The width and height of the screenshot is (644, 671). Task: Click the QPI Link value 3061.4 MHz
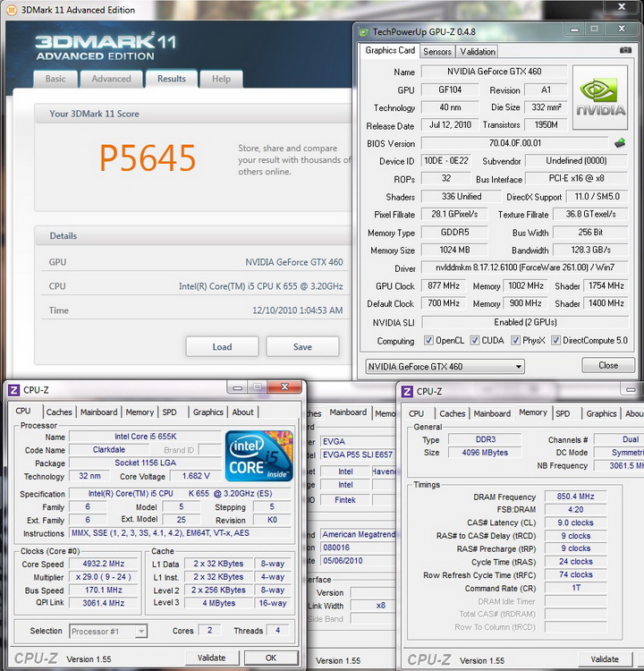click(x=104, y=603)
